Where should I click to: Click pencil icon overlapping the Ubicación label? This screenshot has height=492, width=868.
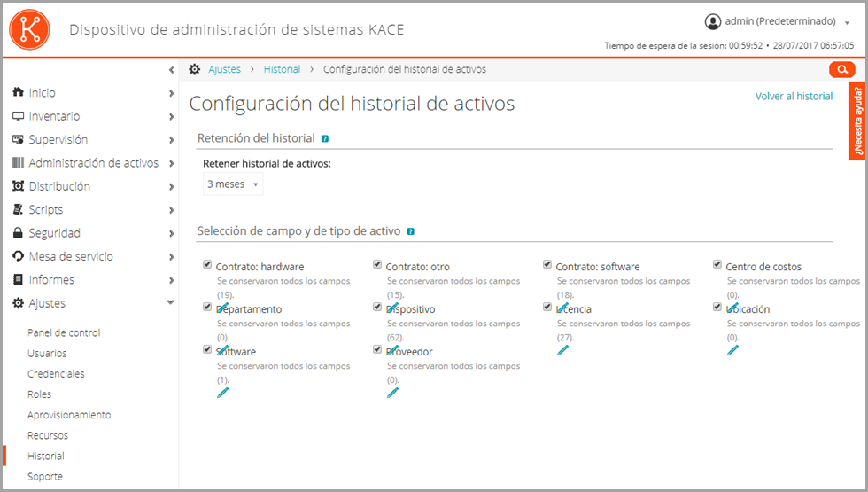732,308
